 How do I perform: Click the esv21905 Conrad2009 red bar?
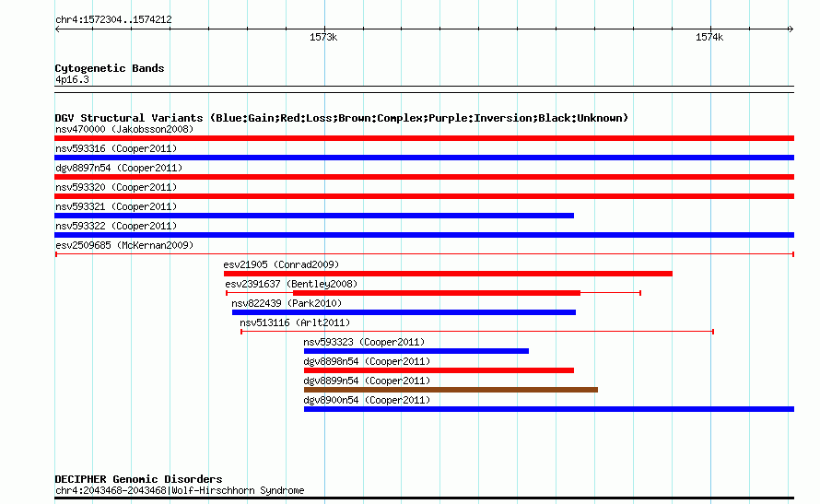click(x=448, y=274)
